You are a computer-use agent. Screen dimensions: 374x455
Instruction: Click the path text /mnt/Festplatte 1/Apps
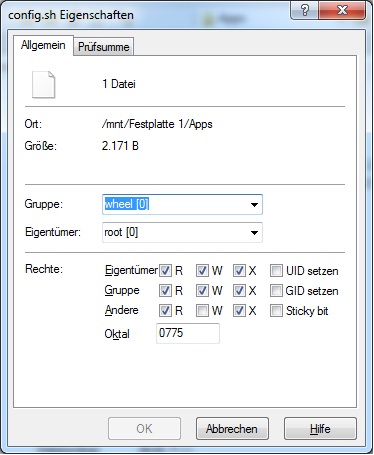click(x=157, y=124)
